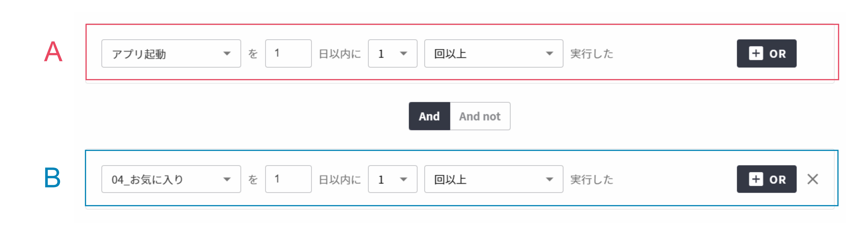Open the 回以上 dropdown in row B
868x225 pixels.
494,179
